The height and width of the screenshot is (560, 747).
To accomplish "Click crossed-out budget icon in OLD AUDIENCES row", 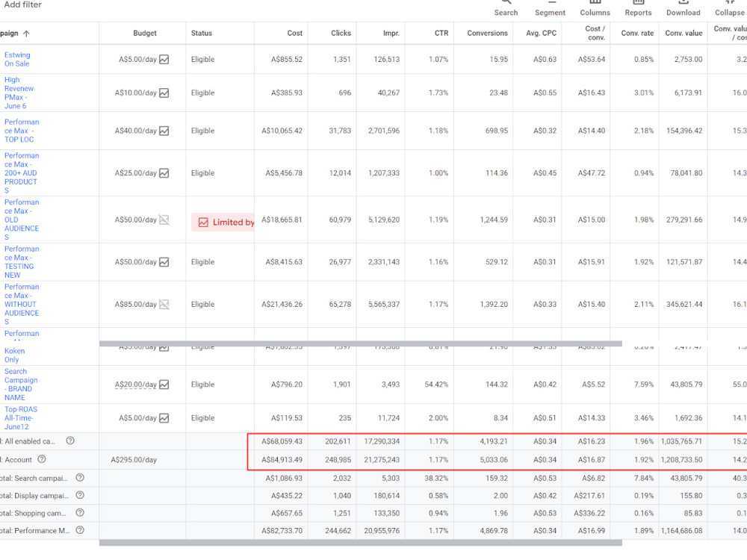I will 164,220.
